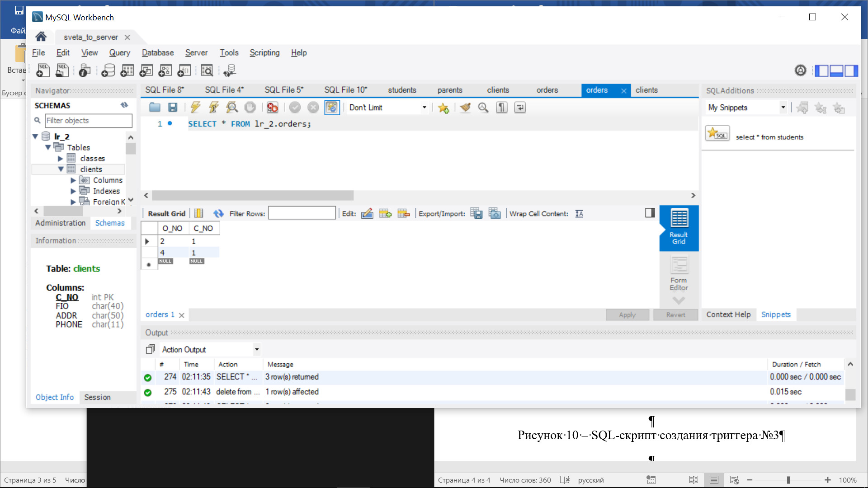Beautify the SQL script with broom icon
This screenshot has width=868, height=488.
coord(465,108)
